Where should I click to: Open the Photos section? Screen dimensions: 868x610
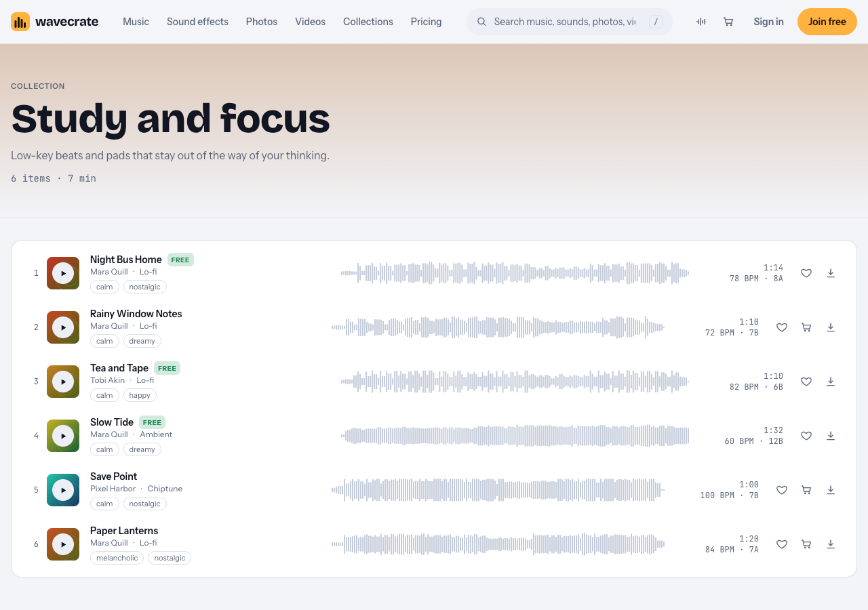(x=262, y=22)
